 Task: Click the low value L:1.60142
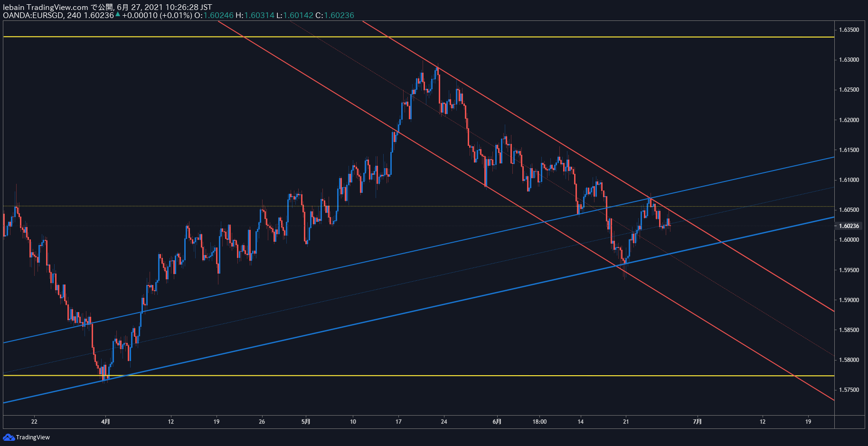pos(295,15)
